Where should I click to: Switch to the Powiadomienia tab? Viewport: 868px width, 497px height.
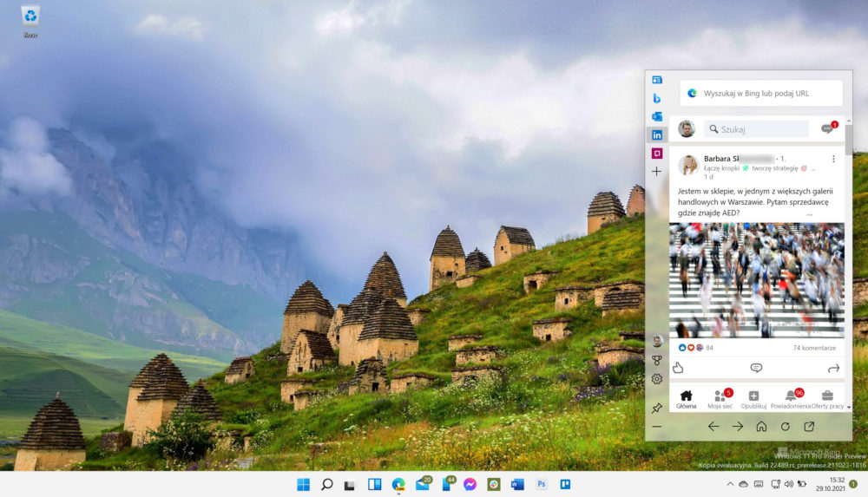791,399
